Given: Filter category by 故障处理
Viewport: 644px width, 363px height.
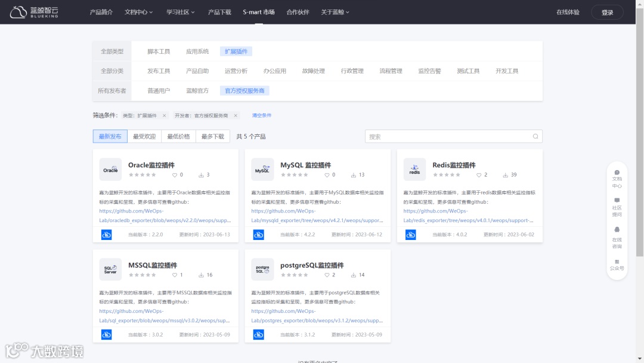Looking at the screenshot, I should coord(314,71).
